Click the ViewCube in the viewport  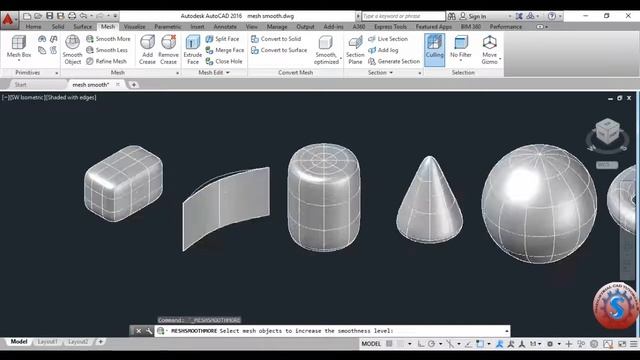[x=608, y=132]
